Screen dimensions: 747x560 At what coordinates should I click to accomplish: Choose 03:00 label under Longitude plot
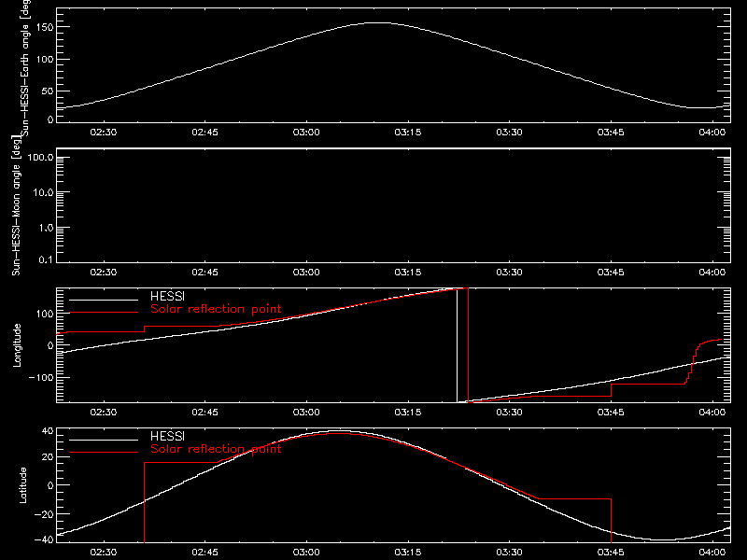(306, 412)
